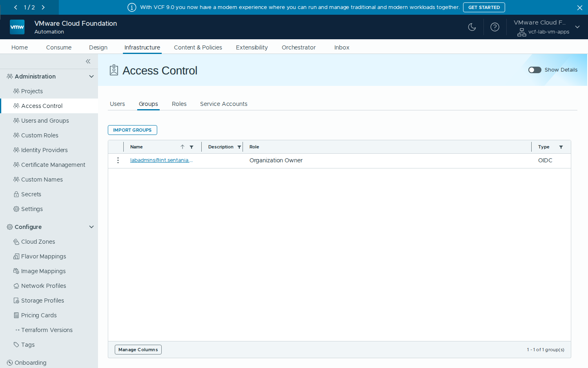Click the IMPORT GROUPS button
This screenshot has height=368, width=588.
(x=132, y=130)
